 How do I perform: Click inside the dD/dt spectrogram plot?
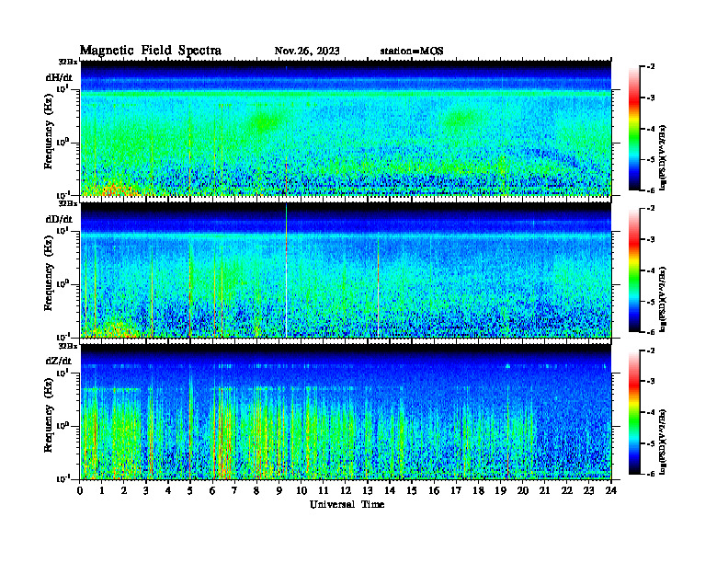click(346, 270)
